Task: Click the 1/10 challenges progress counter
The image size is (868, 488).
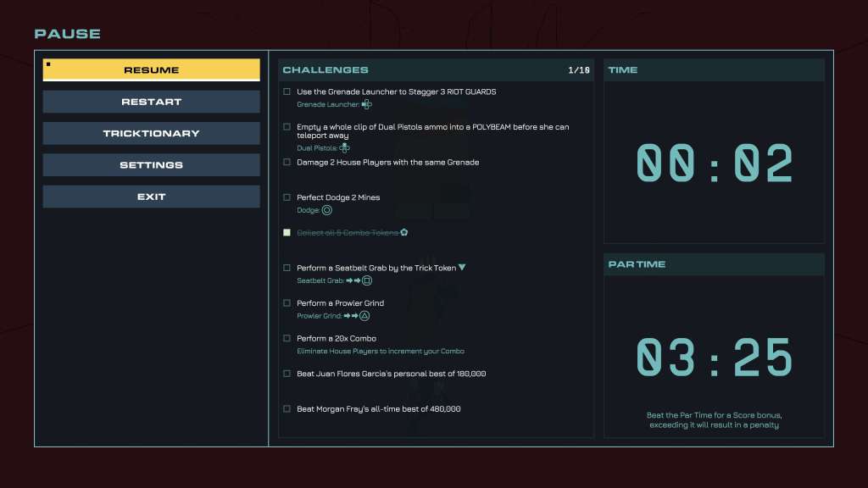Action: 578,70
